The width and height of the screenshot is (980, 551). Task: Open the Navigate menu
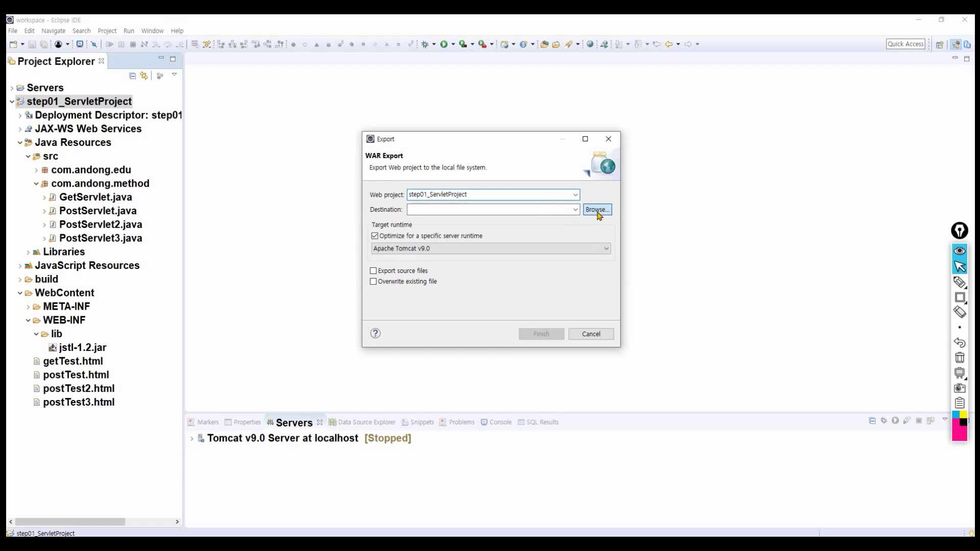tap(54, 31)
